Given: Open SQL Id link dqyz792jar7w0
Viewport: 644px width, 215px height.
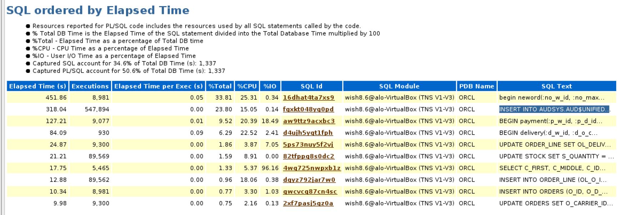Looking at the screenshot, I should tap(309, 180).
